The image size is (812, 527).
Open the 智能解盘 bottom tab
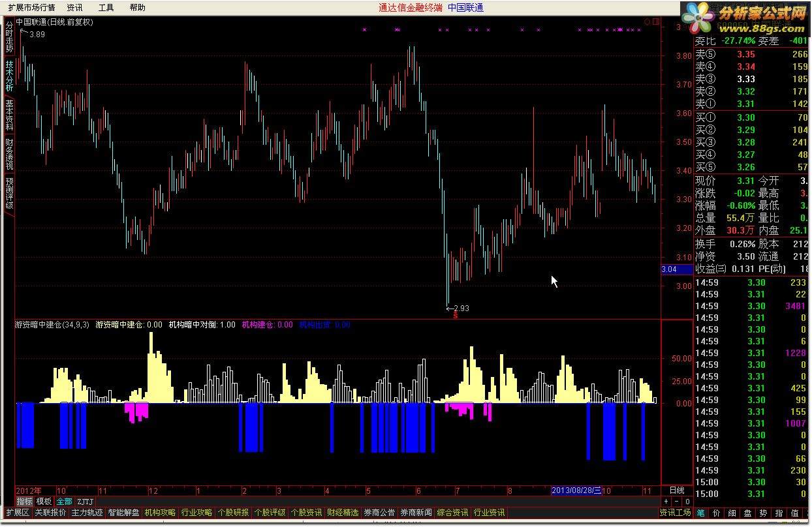(123, 513)
